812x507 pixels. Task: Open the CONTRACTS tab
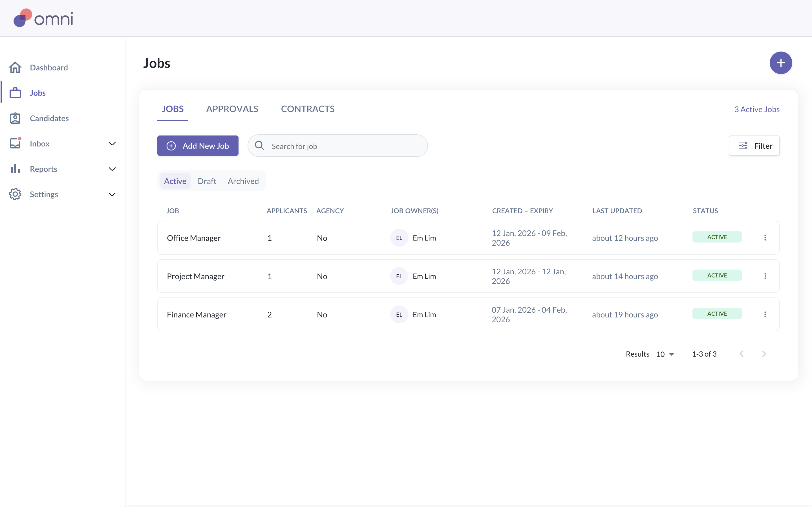coord(307,109)
